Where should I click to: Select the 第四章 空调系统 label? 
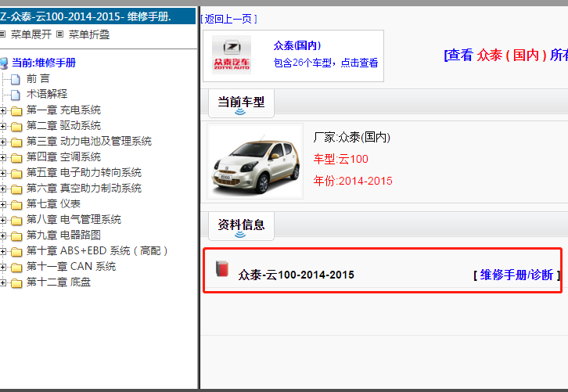63,156
